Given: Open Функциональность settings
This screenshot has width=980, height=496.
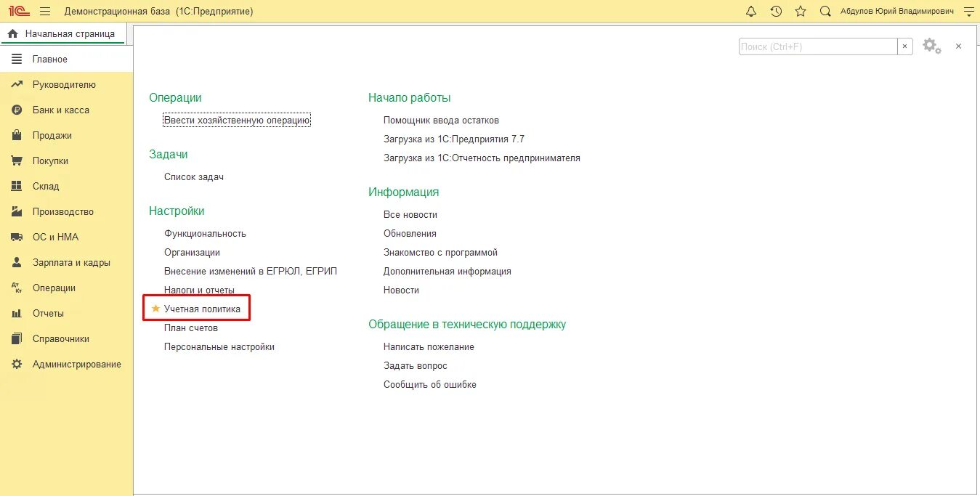Looking at the screenshot, I should 205,234.
